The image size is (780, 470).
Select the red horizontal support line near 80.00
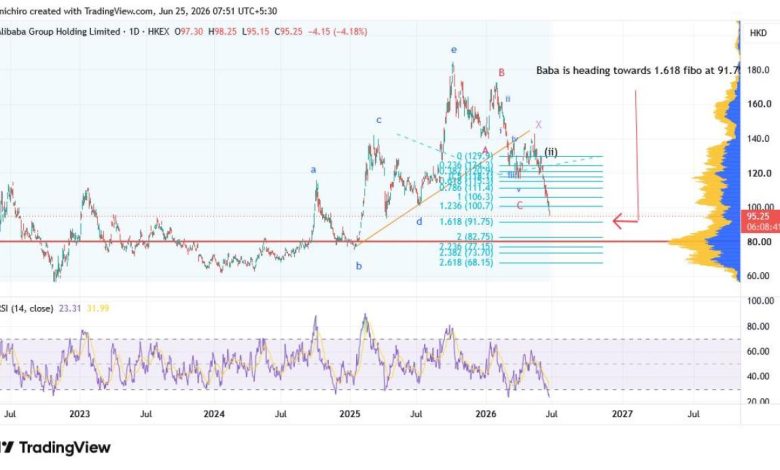pos(333,242)
